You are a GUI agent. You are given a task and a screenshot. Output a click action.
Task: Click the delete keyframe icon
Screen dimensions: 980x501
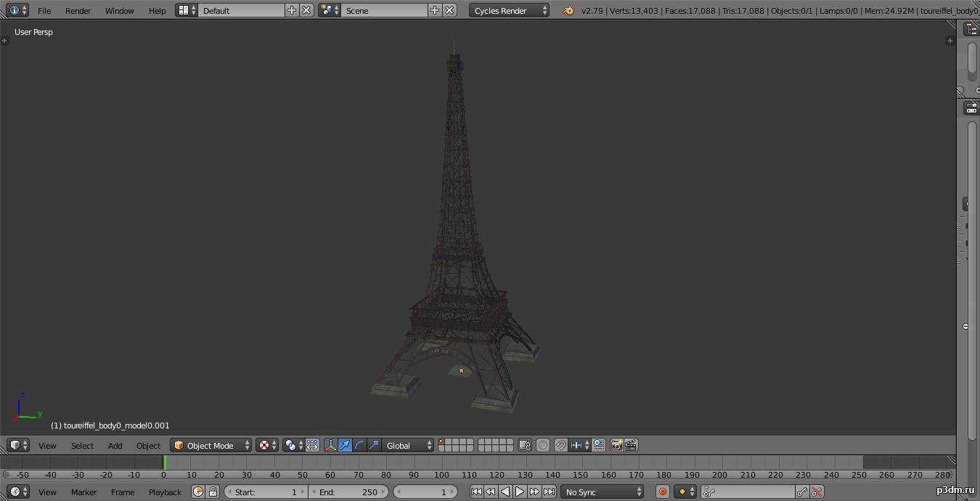click(x=817, y=492)
